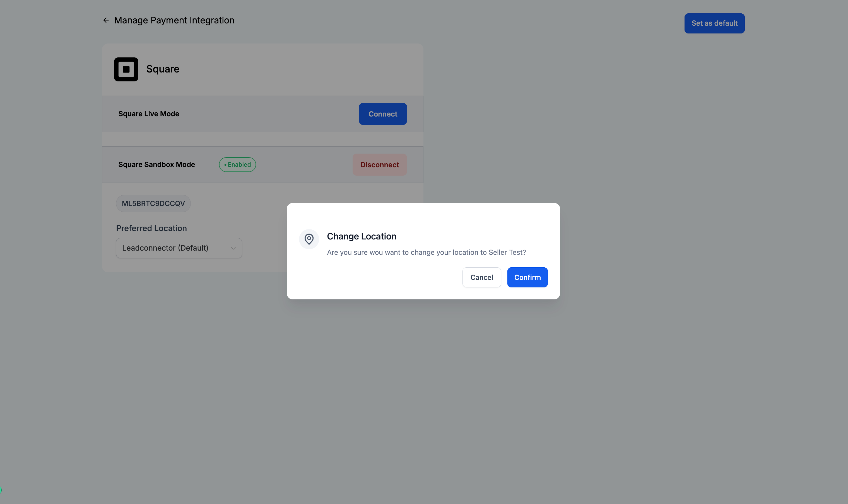Click the Preferred Location field label
848x504 pixels.
151,228
